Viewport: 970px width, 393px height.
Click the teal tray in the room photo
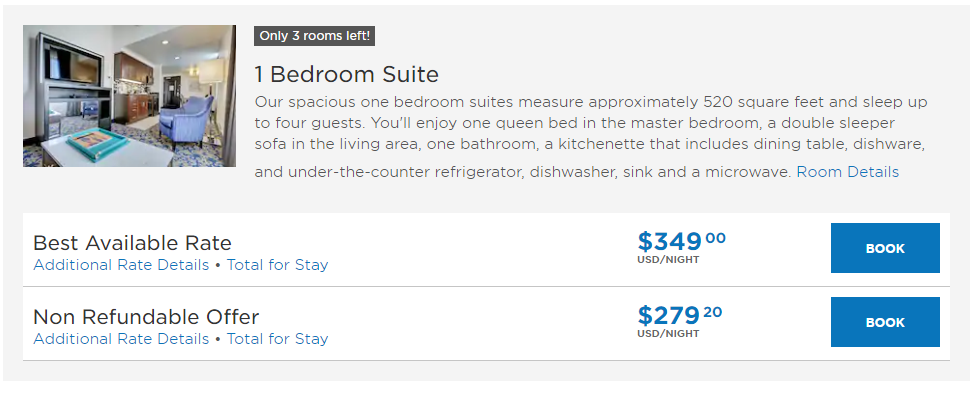point(99,144)
